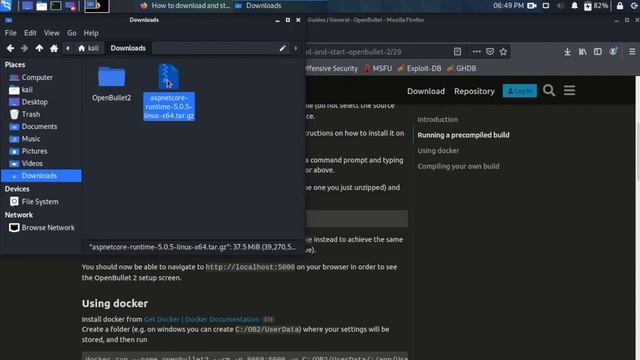This screenshot has height=360, width=640.
Task: Open the Firefox library icon
Action: point(582,52)
